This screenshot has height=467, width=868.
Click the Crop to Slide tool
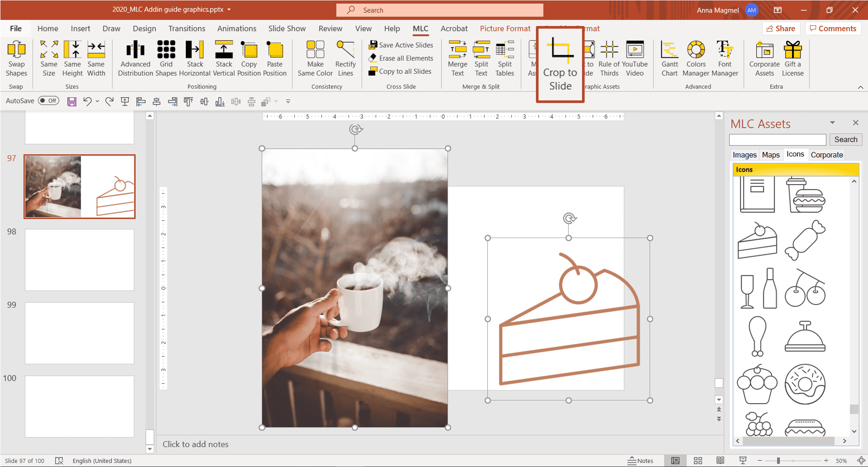coord(560,64)
